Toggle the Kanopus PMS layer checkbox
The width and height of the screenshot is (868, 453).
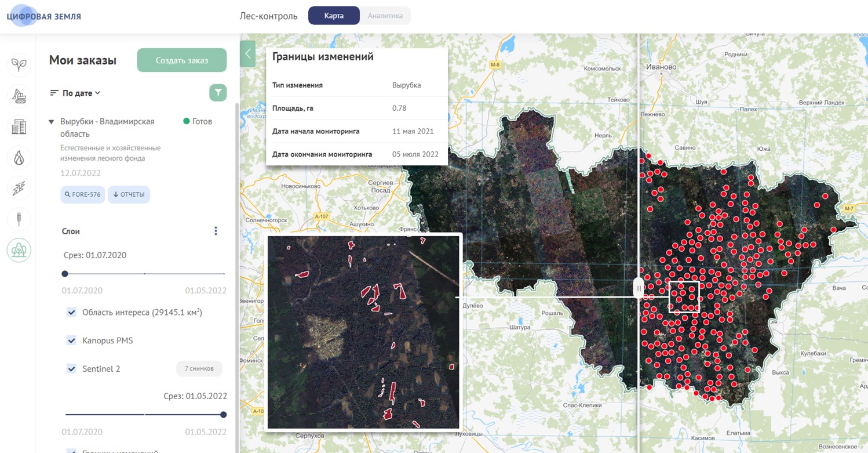71,340
